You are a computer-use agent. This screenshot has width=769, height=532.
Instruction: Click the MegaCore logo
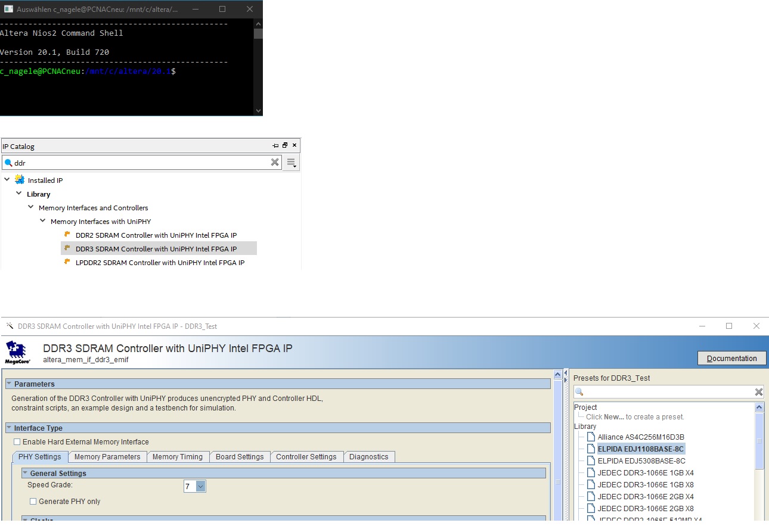[x=18, y=352]
